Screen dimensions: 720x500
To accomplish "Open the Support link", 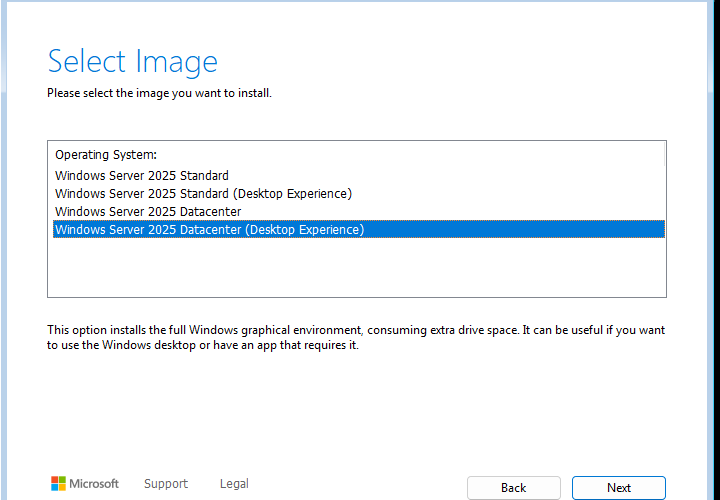I will (166, 483).
